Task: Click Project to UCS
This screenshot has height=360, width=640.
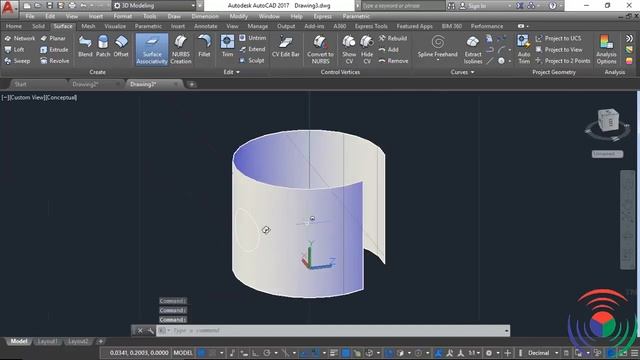Action: [558, 38]
